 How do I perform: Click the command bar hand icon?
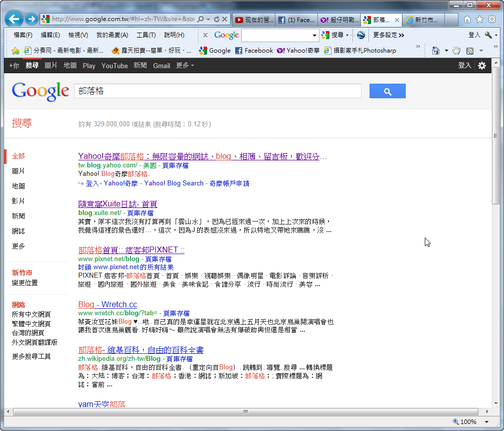pos(456,51)
